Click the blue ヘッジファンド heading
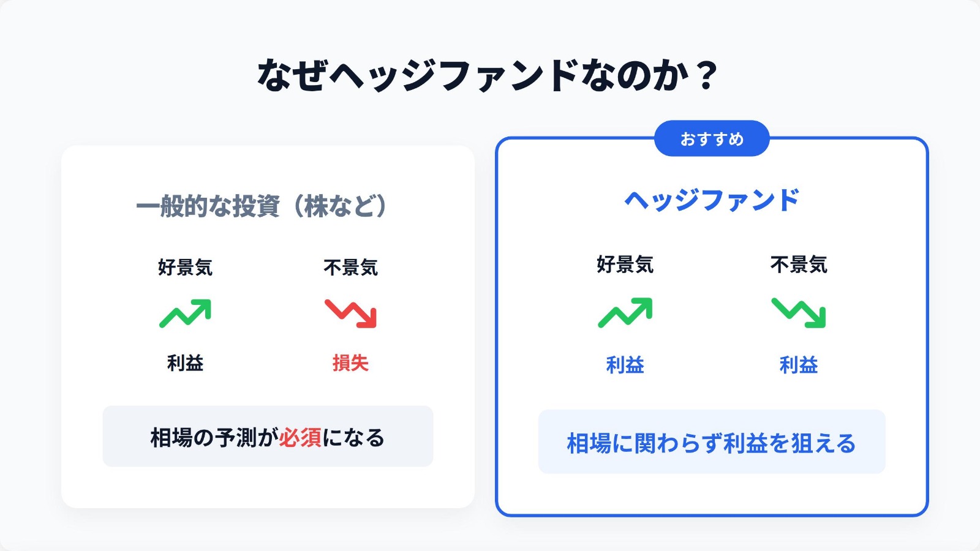Screen dimensions: 980x551 coord(712,200)
